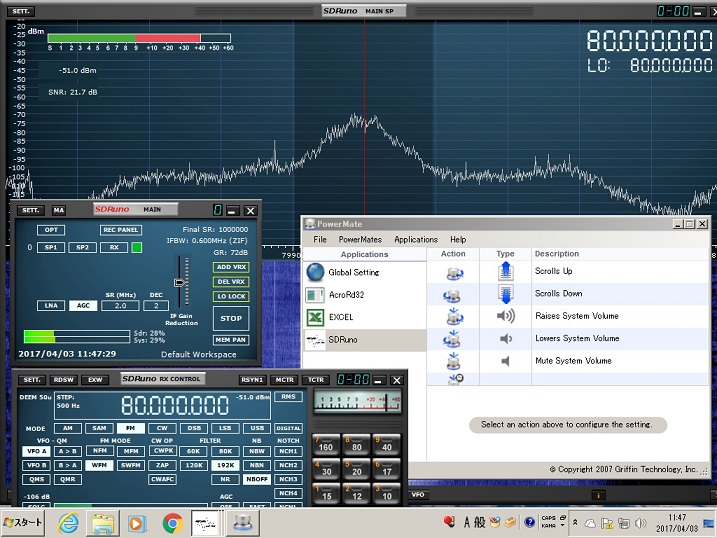Select the AcroRd32 application icon
Viewport: 717px width, 538px height.
(315, 295)
